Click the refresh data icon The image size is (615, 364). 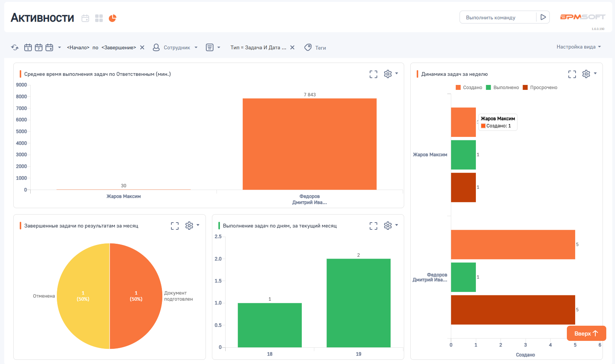tap(15, 47)
